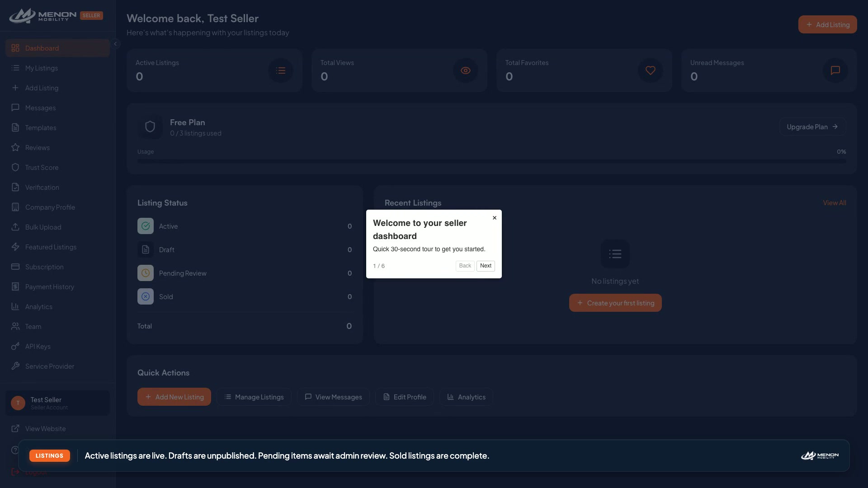Image resolution: width=868 pixels, height=488 pixels.
Task: Click the API Keys key icon
Action: [x=15, y=346]
